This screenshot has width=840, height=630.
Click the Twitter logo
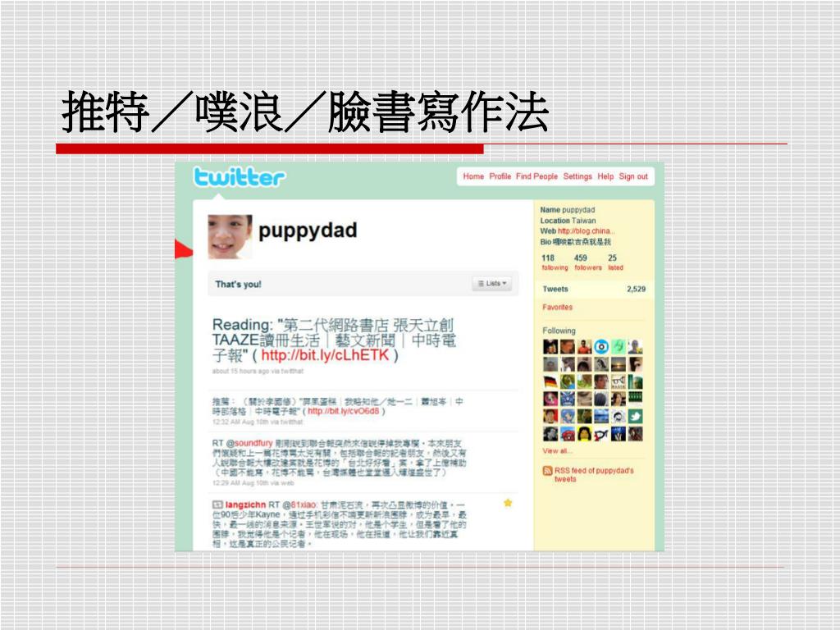click(239, 177)
